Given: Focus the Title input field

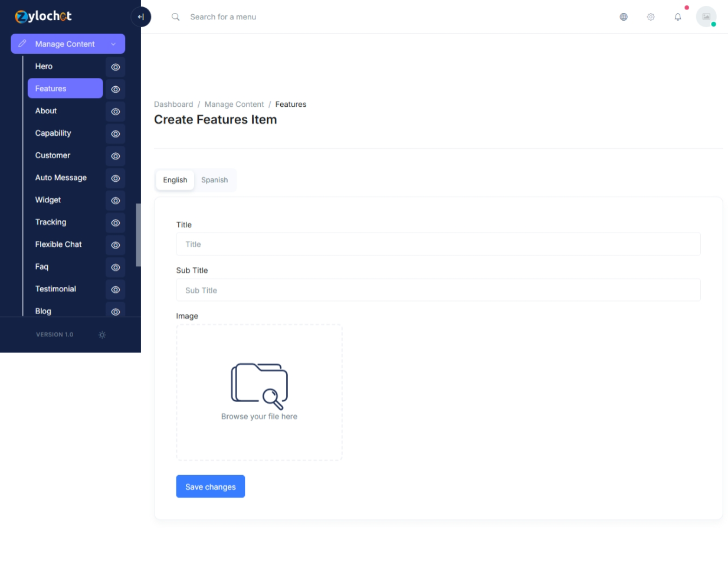Looking at the screenshot, I should 438,244.
